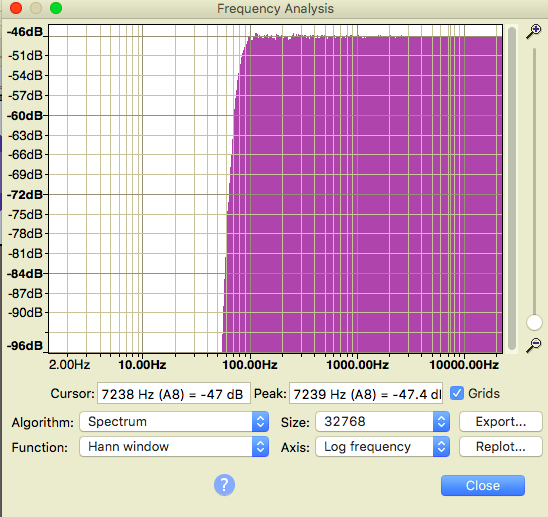Open the Axis dropdown showing Log frequency
548x517 pixels.
pyautogui.click(x=382, y=446)
